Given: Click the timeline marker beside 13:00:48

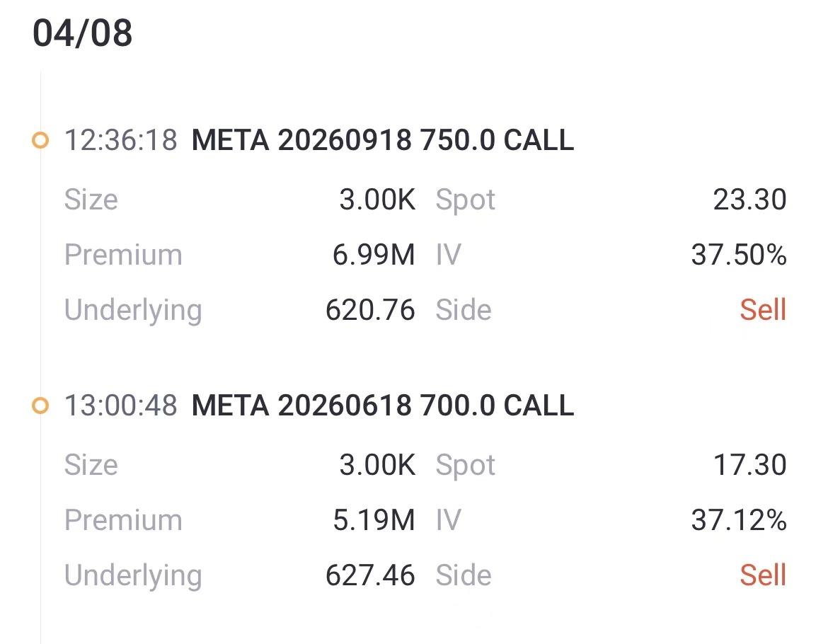Looking at the screenshot, I should tap(40, 406).
